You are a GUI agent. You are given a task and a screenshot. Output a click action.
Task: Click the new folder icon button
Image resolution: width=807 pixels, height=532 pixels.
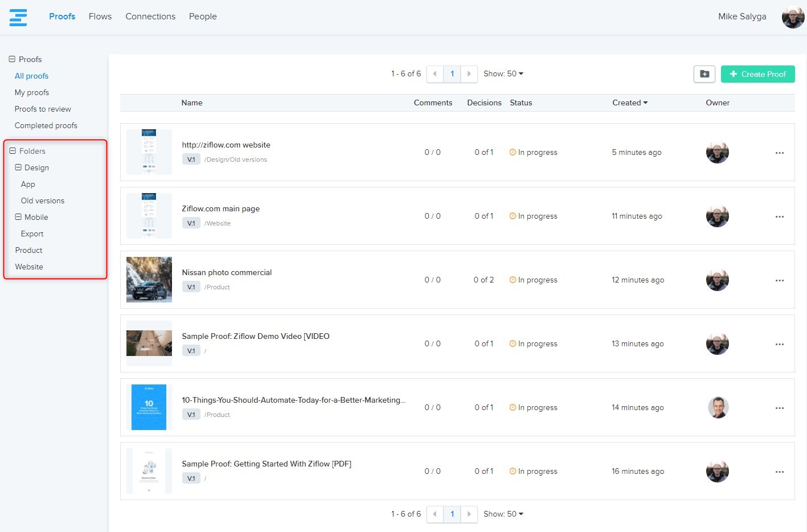(704, 74)
